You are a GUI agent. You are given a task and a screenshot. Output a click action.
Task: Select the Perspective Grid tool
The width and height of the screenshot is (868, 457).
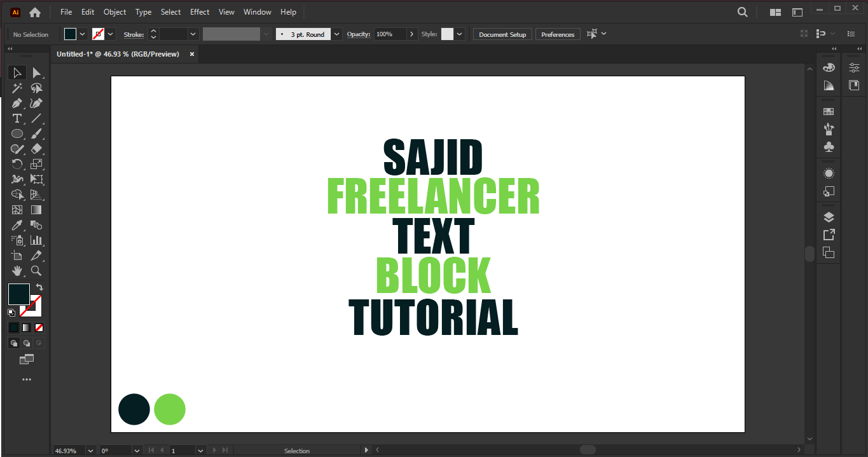click(x=37, y=194)
